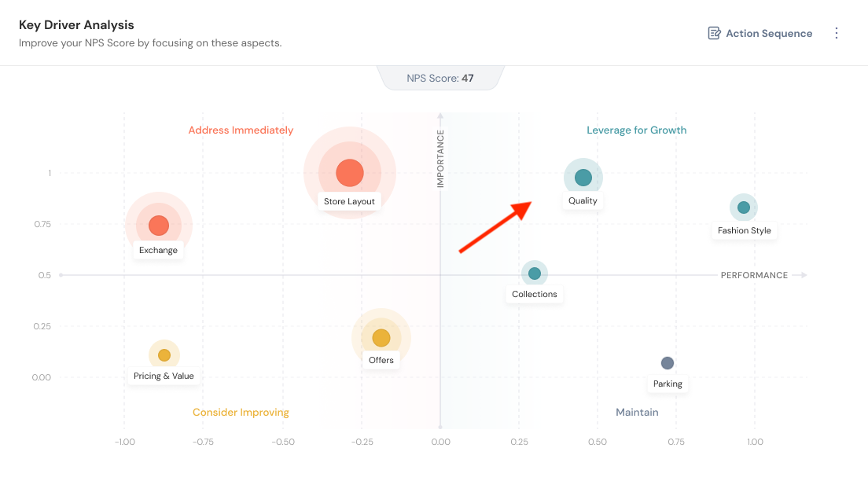Click the gray Parking dot
868x481 pixels.
[x=668, y=363]
